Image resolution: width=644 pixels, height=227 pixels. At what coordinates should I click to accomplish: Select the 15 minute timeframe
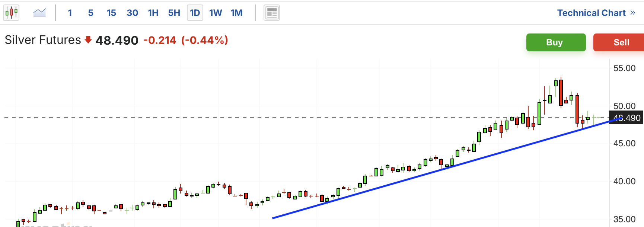[x=111, y=13]
